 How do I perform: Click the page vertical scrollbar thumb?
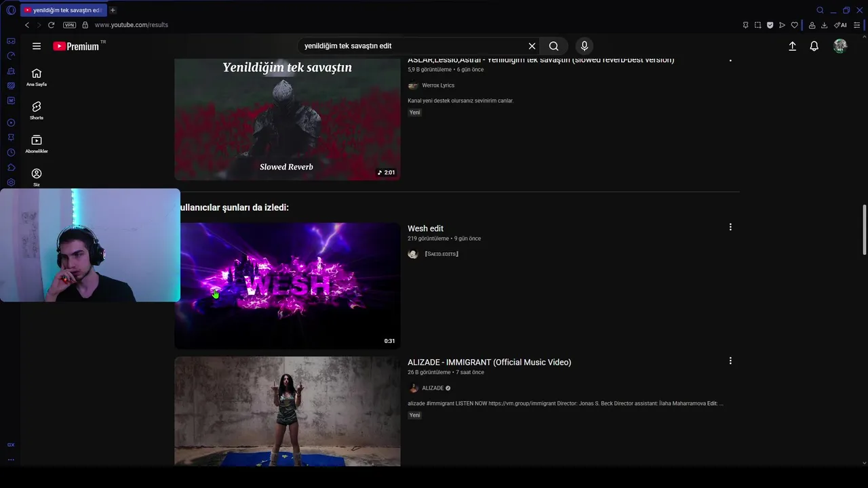(x=864, y=229)
